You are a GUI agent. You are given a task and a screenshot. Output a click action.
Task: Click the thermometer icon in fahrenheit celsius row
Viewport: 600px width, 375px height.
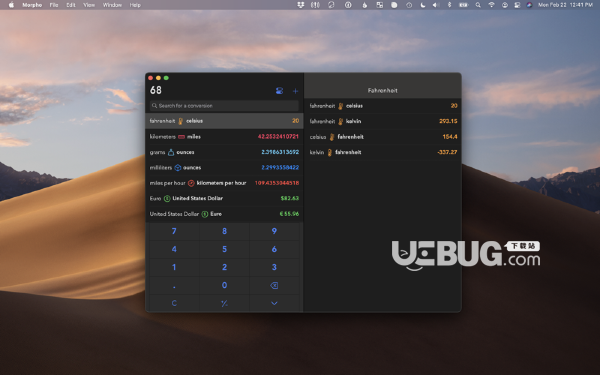pos(181,121)
